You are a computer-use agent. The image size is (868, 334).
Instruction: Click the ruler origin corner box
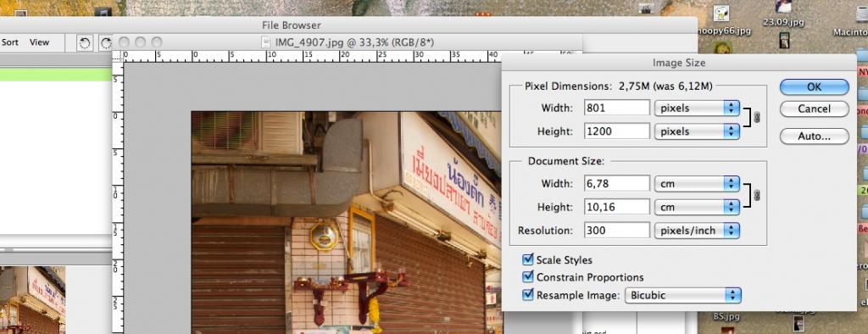[x=118, y=57]
